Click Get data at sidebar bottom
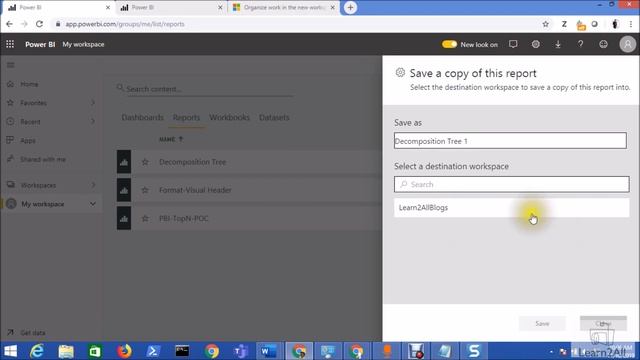The image size is (640, 360). (33, 333)
